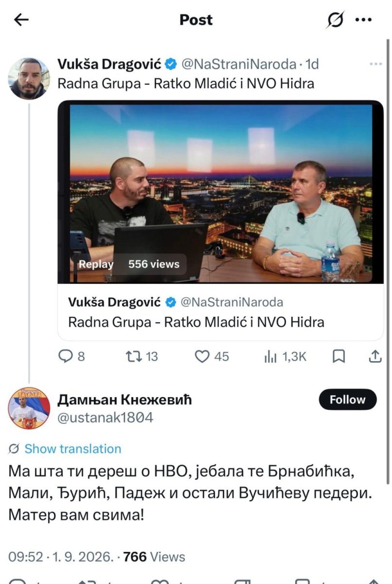Bookmark Vukša Dragović's post
This screenshot has height=584, width=392.
[339, 357]
